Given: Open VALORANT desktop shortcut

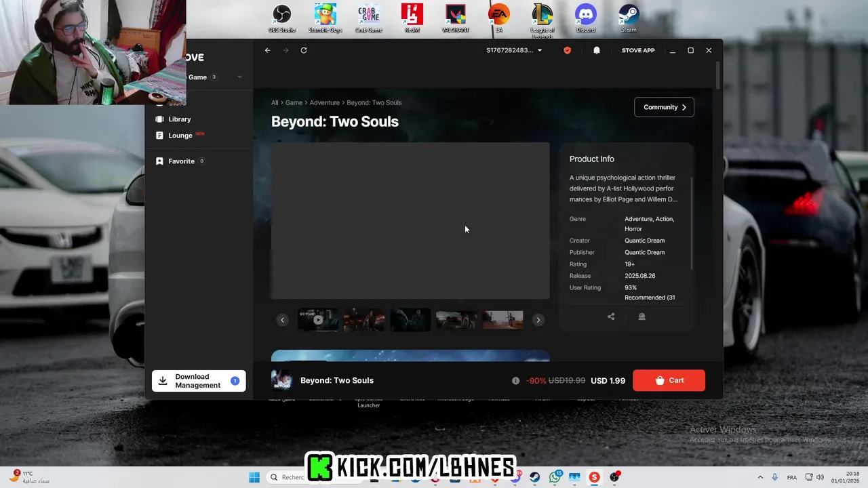Looking at the screenshot, I should pyautogui.click(x=456, y=18).
